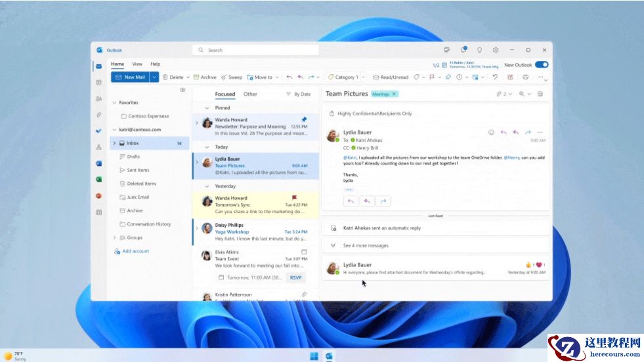Click message actions ellipsis in Lydia's email
The image size is (644, 362).
(540, 132)
